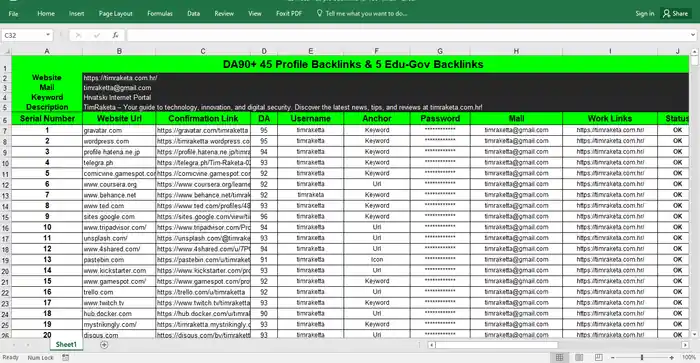700x363 pixels.
Task: Click the telegra.ph confirmation link cell
Action: pyautogui.click(x=203, y=163)
